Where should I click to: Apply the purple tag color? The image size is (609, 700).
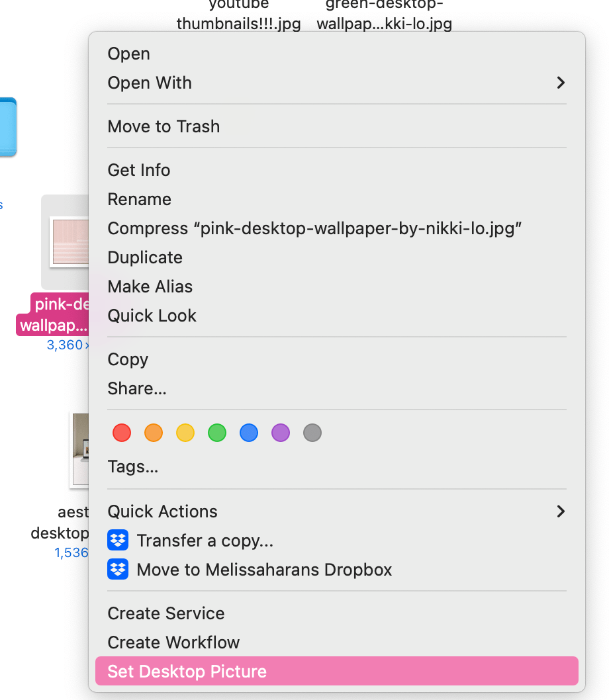[x=280, y=433]
